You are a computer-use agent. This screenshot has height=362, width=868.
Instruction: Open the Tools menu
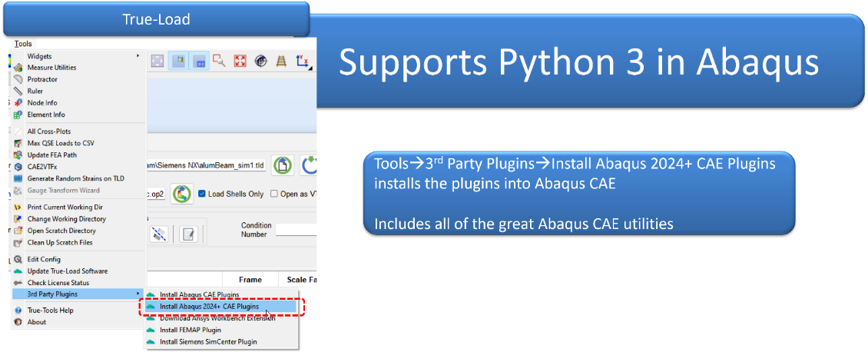point(23,44)
